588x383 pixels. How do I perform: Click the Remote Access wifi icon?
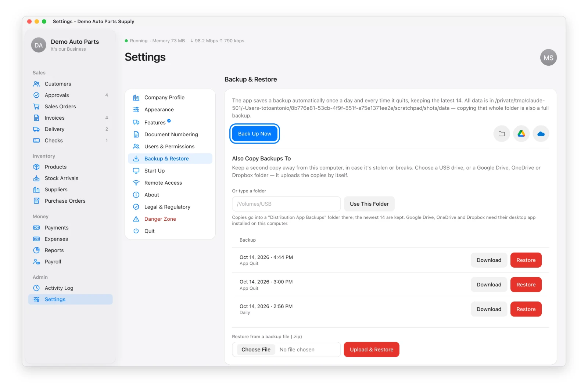pos(136,183)
